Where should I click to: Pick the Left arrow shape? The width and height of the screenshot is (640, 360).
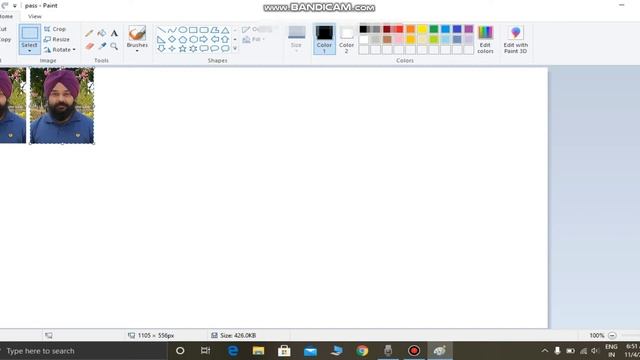coord(214,40)
